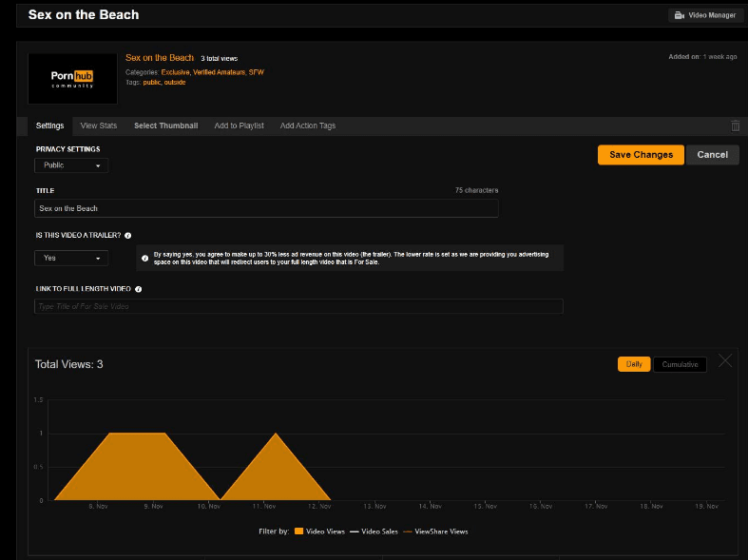The image size is (748, 560).
Task: Click the video thumbnail image
Action: click(x=72, y=78)
